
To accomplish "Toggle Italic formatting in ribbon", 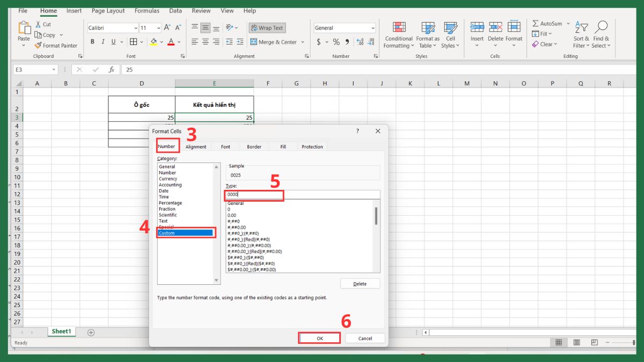I will (103, 42).
